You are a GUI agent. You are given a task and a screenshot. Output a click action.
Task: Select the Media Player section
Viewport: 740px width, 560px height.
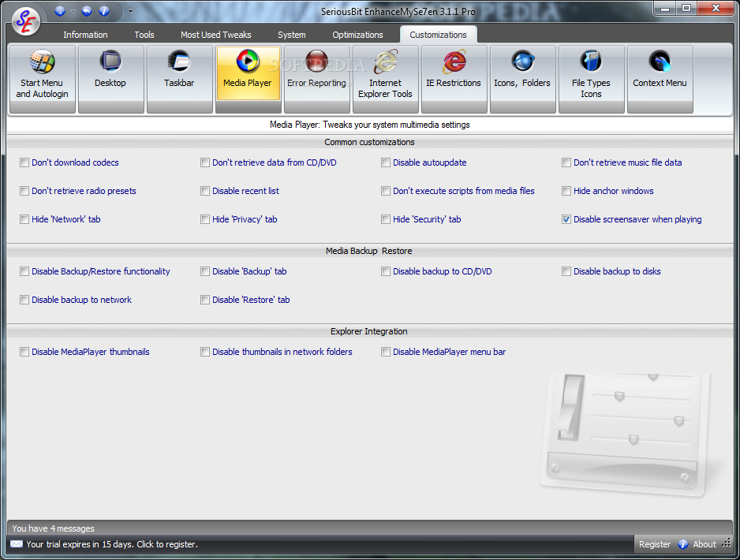(x=248, y=79)
